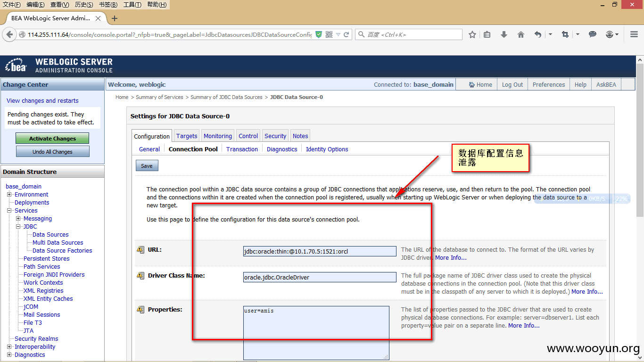Screen dimensions: 644x362
Task: Expand the Environment tree node
Action: pos(9,195)
